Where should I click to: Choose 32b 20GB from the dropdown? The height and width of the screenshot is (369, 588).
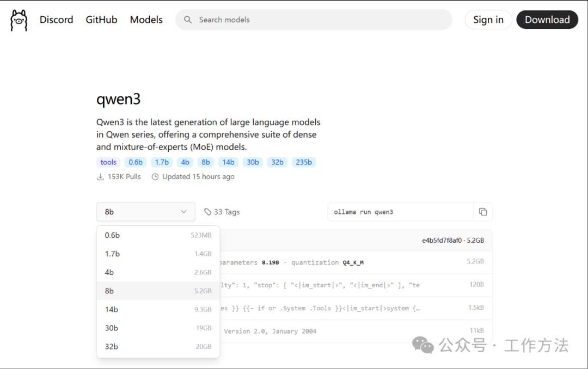[x=158, y=347]
